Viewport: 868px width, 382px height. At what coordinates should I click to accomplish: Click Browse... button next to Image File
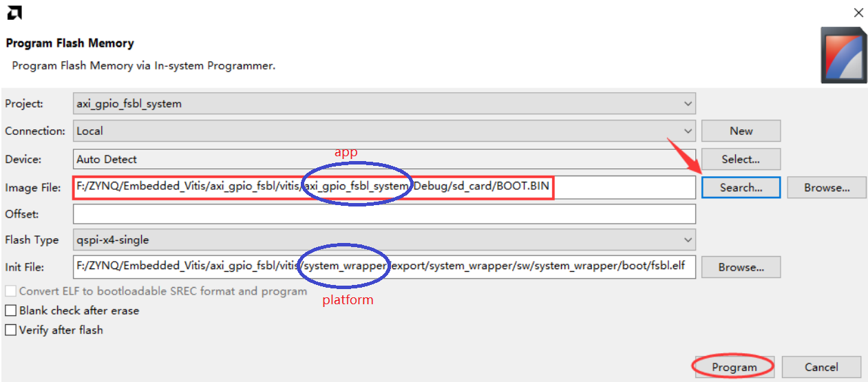pyautogui.click(x=827, y=187)
